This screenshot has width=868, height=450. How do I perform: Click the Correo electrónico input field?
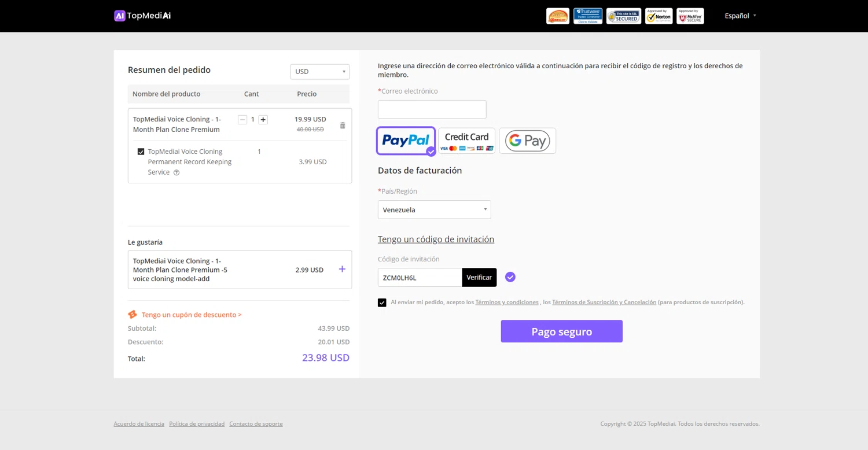point(432,109)
